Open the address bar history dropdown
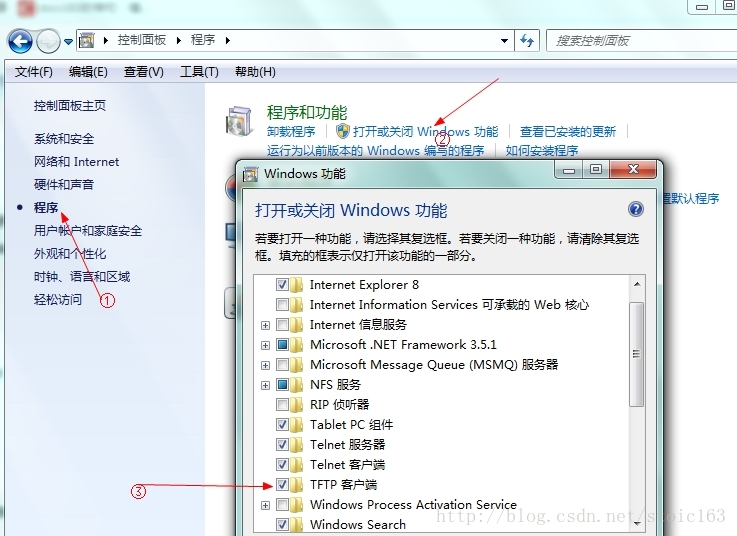737x536 pixels. 504,41
